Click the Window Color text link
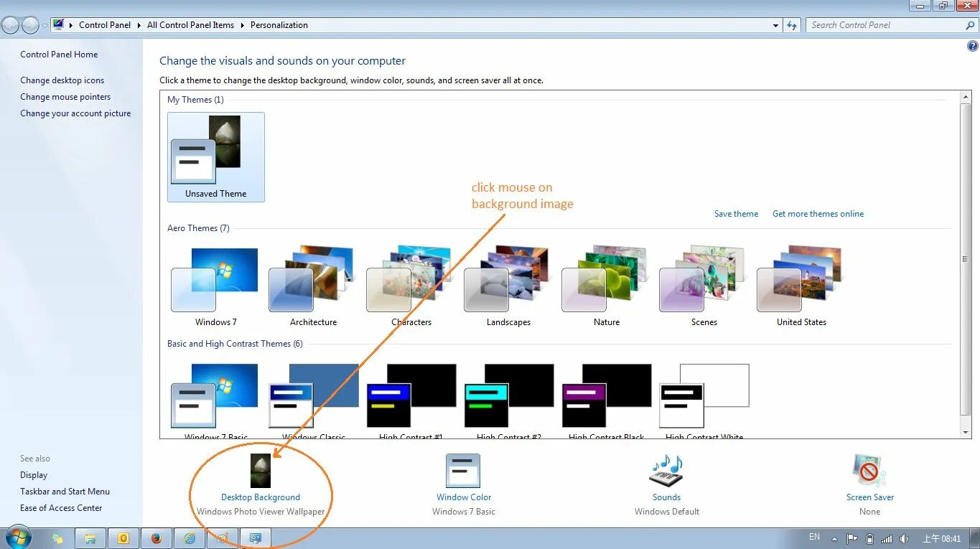This screenshot has height=549, width=980. coord(464,497)
